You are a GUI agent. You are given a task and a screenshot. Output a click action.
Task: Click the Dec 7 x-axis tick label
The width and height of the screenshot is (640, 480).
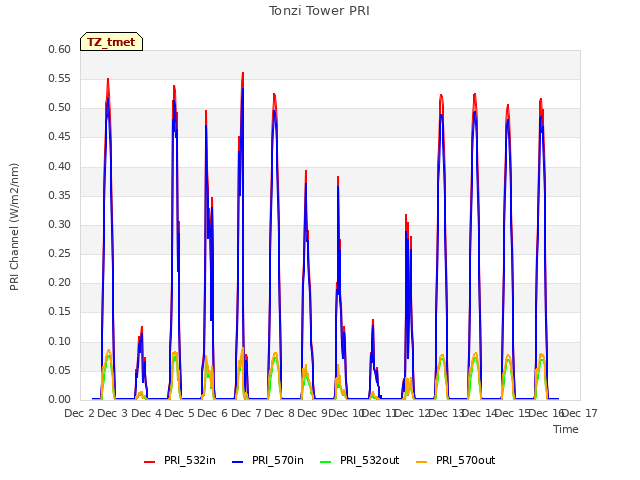click(246, 413)
